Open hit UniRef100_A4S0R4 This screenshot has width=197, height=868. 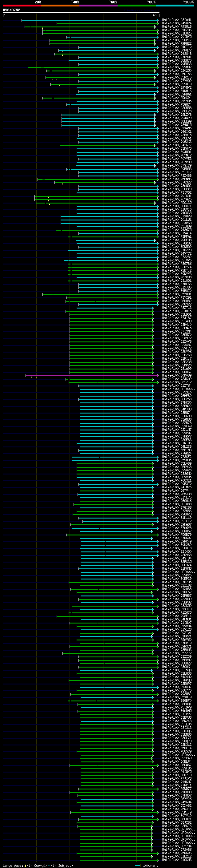click(176, 23)
